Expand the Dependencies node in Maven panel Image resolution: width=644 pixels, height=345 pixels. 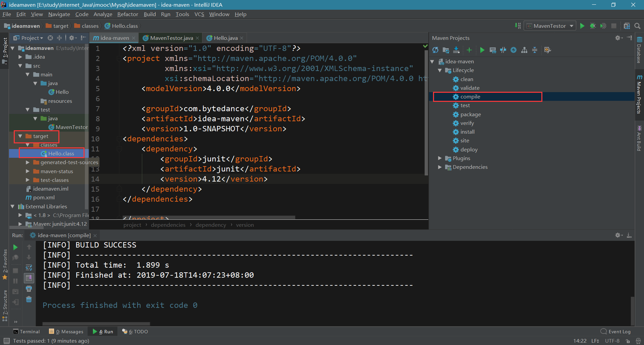coord(440,167)
